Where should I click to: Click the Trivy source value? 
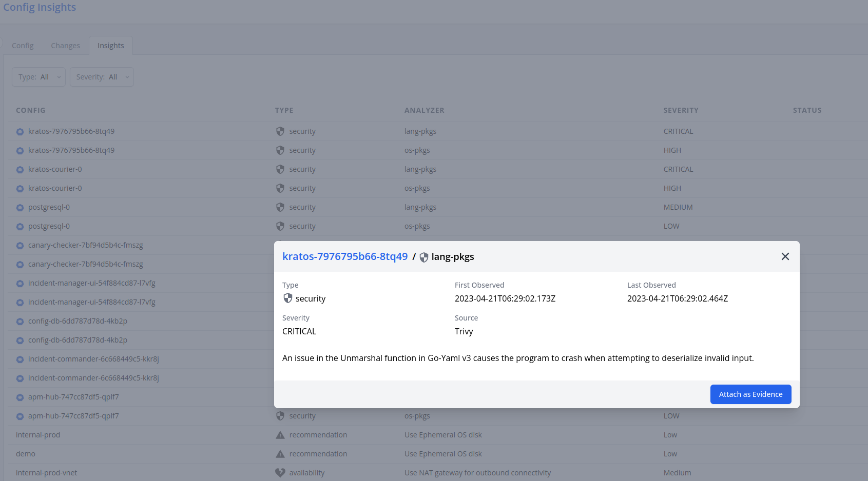tap(464, 331)
